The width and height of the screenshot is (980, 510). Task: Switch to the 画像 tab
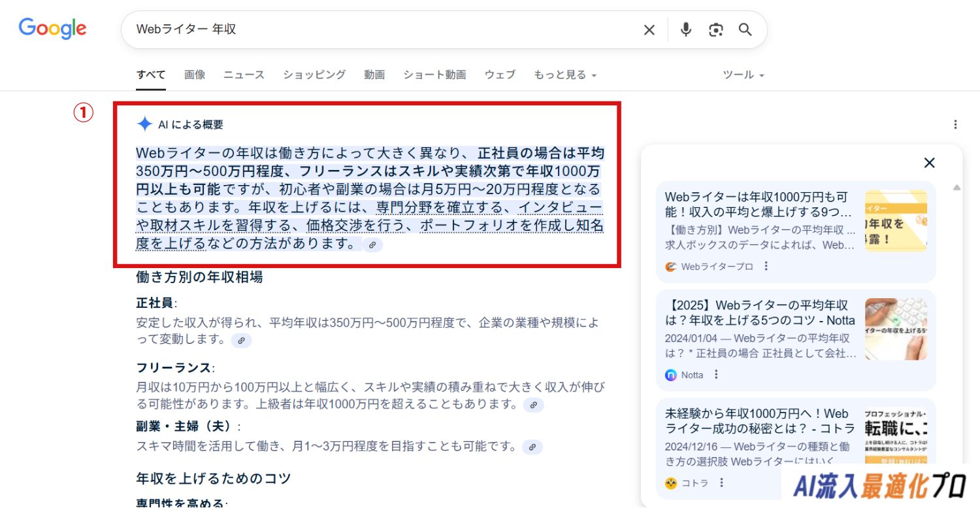195,75
